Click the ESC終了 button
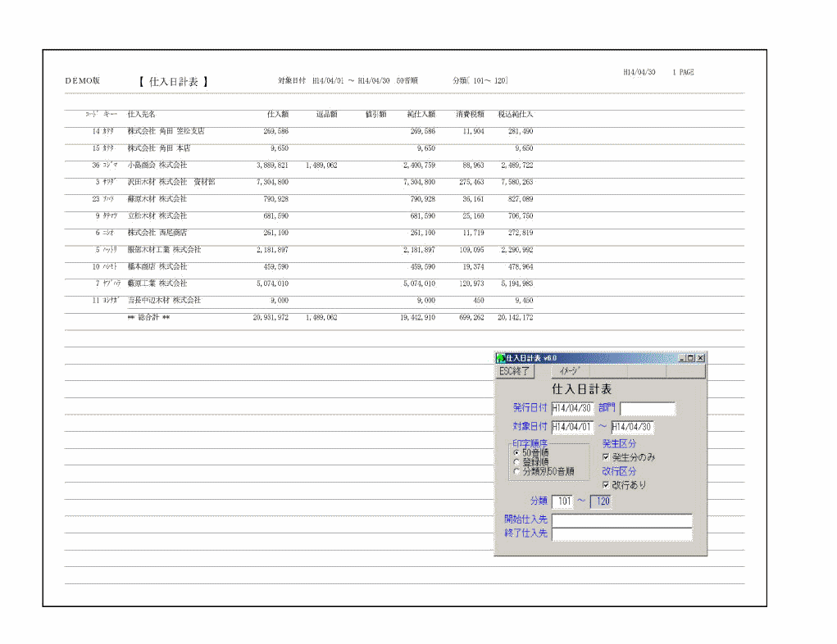This screenshot has height=644, width=837. coord(514,371)
